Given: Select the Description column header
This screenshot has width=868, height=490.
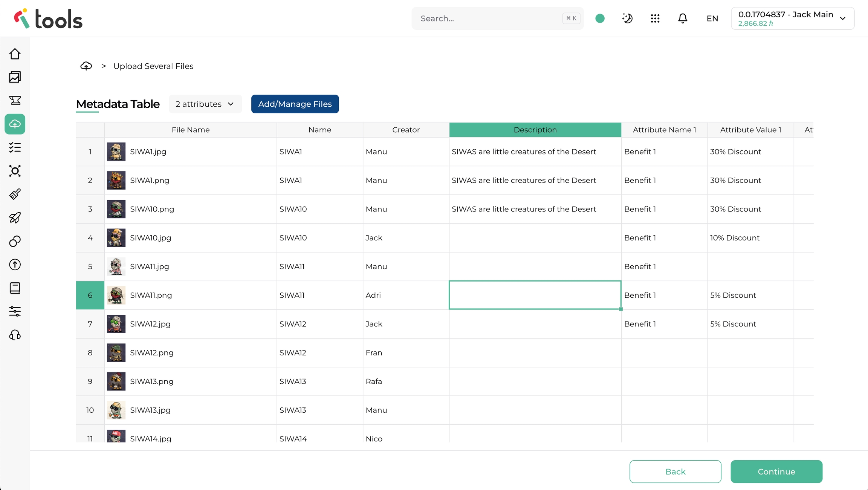Looking at the screenshot, I should 535,130.
